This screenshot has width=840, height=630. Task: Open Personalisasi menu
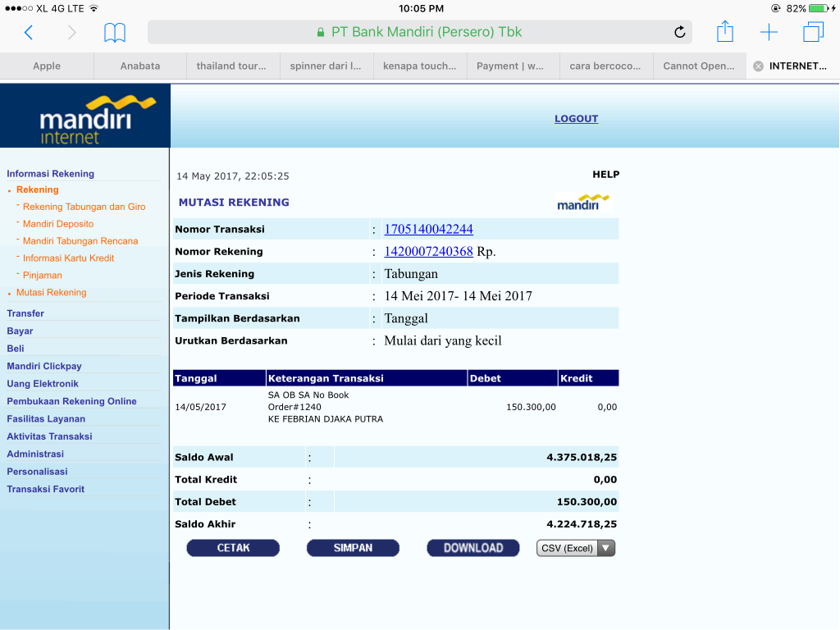(37, 472)
